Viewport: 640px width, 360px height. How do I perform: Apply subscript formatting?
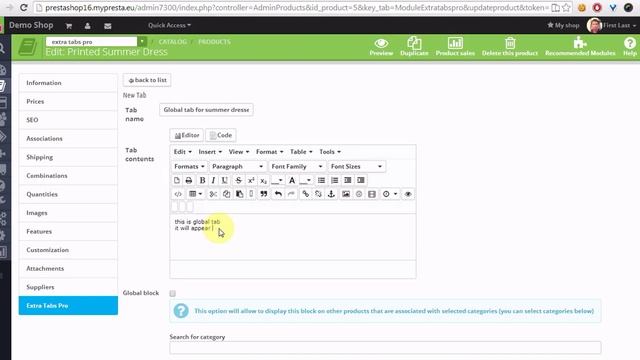[263, 180]
